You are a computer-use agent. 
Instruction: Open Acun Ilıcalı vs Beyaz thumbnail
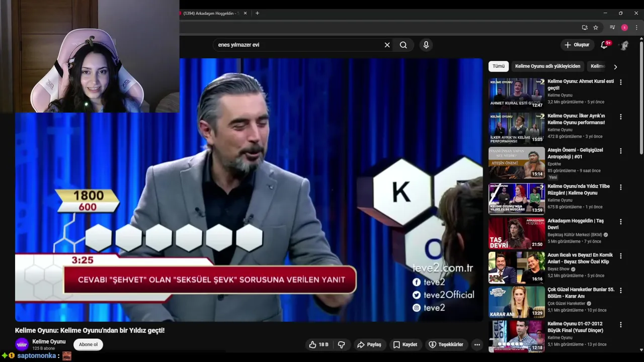pos(517,267)
